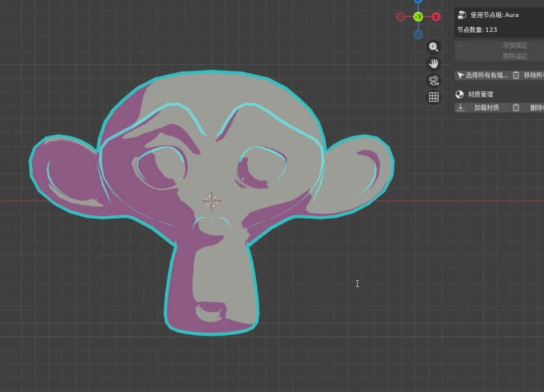Screen dimensions: 544x392
Task: Click the 移除所 trash button
Action: (528, 75)
